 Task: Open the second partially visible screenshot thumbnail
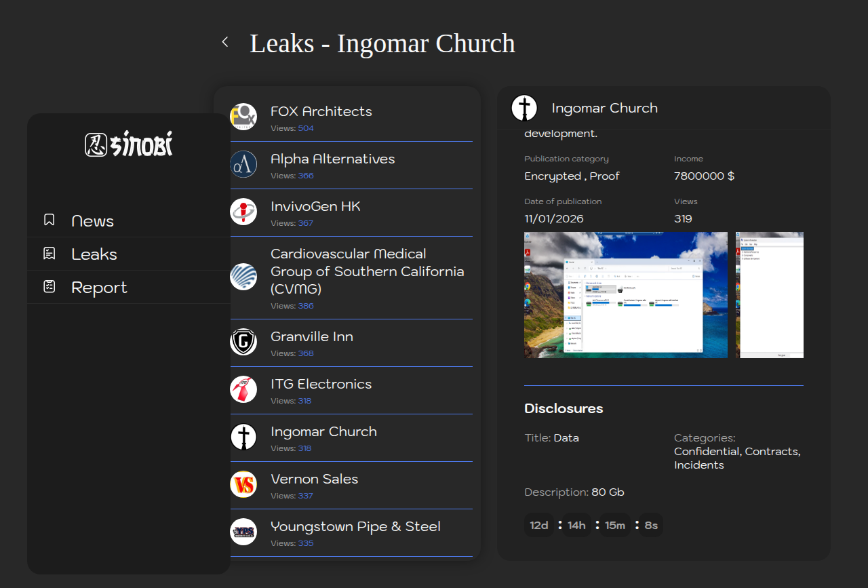[770, 295]
